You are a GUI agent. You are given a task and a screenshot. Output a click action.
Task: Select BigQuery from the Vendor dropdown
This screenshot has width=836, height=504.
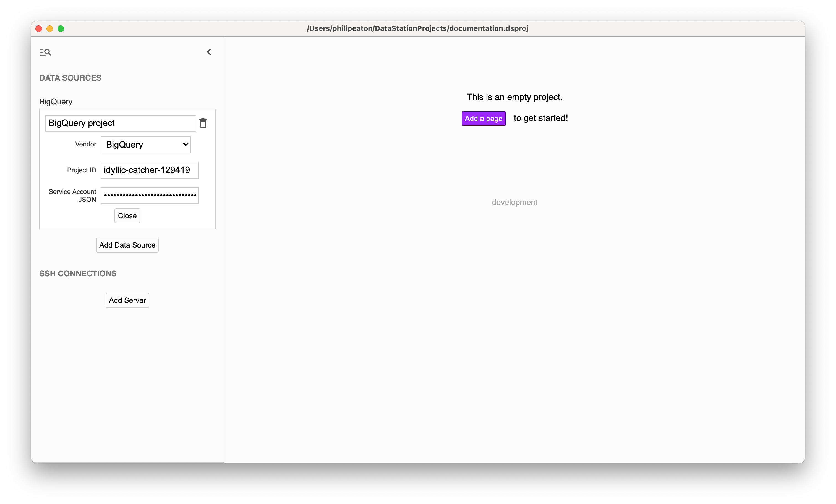click(146, 145)
